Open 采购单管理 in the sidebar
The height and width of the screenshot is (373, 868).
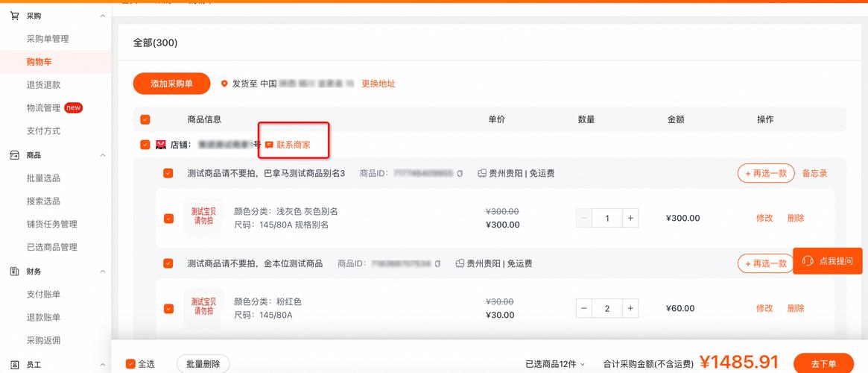[x=48, y=39]
